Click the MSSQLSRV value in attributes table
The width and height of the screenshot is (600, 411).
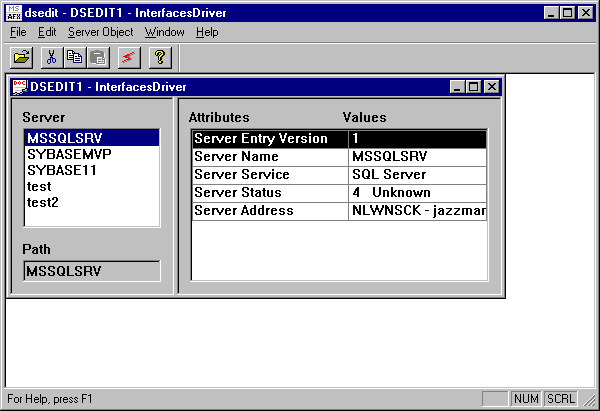[417, 157]
